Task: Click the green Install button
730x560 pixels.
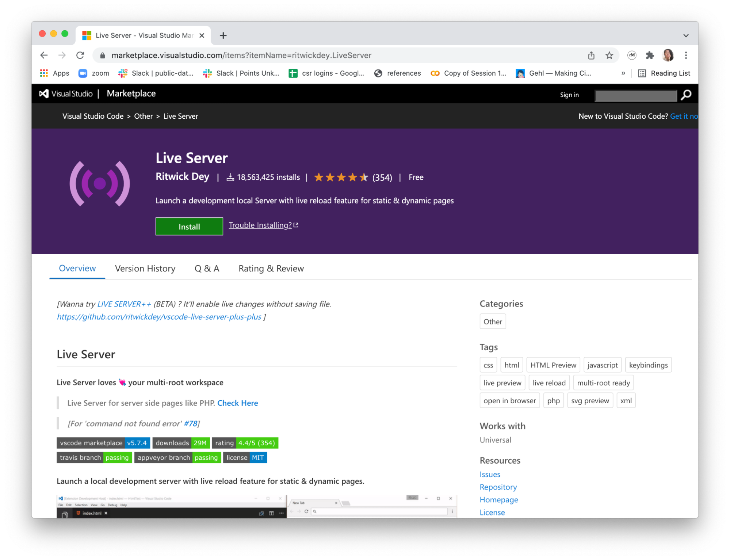Action: pos(189,226)
